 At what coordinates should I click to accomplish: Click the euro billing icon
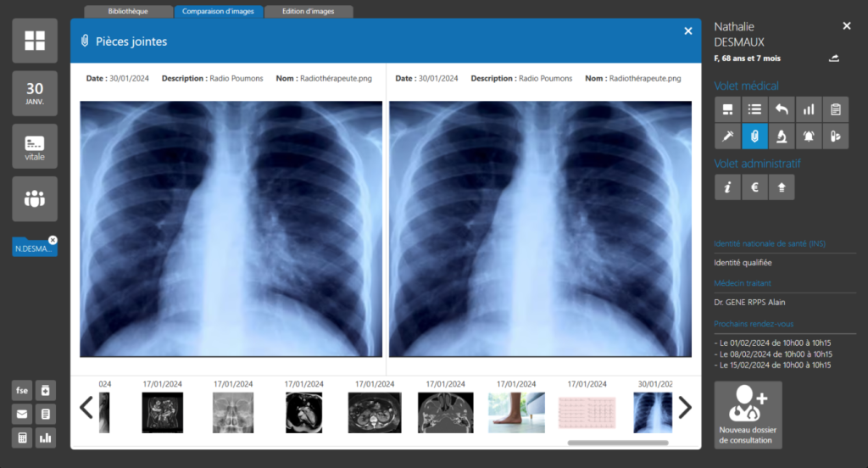(754, 188)
